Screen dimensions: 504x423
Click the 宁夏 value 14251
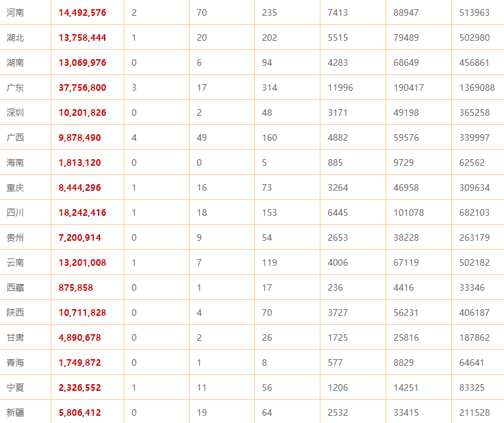click(406, 387)
